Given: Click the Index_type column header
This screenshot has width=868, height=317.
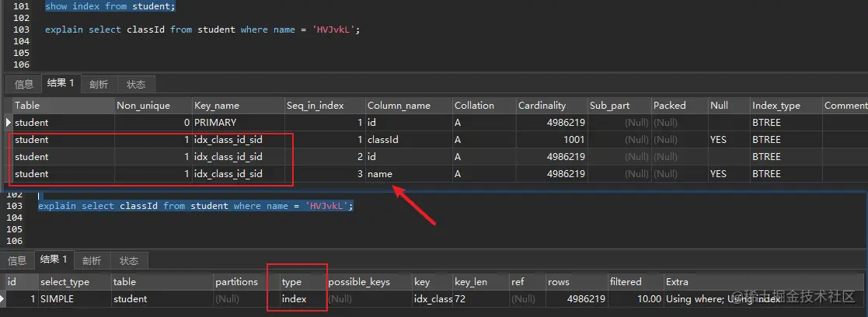Looking at the screenshot, I should coord(786,105).
